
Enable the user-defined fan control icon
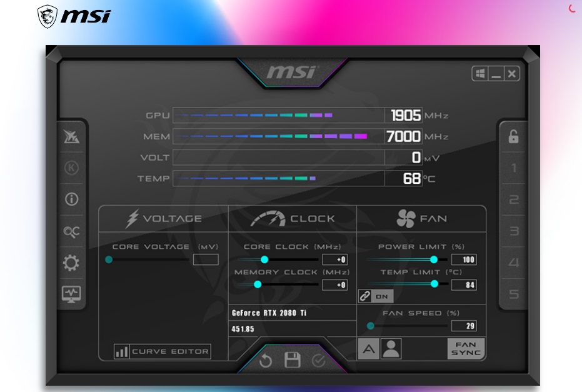point(391,349)
